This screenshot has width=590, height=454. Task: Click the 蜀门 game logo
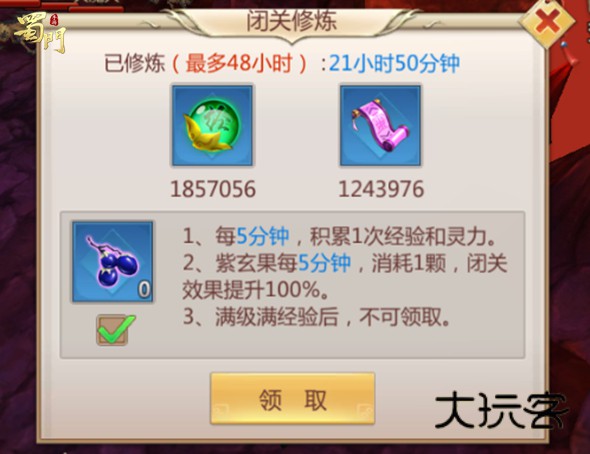[x=40, y=33]
